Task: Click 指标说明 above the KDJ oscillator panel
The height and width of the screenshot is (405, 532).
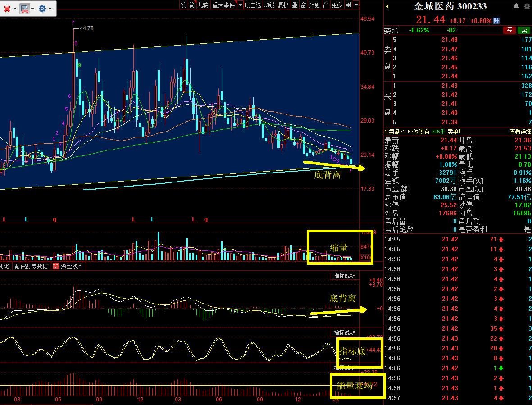Action: tap(344, 332)
